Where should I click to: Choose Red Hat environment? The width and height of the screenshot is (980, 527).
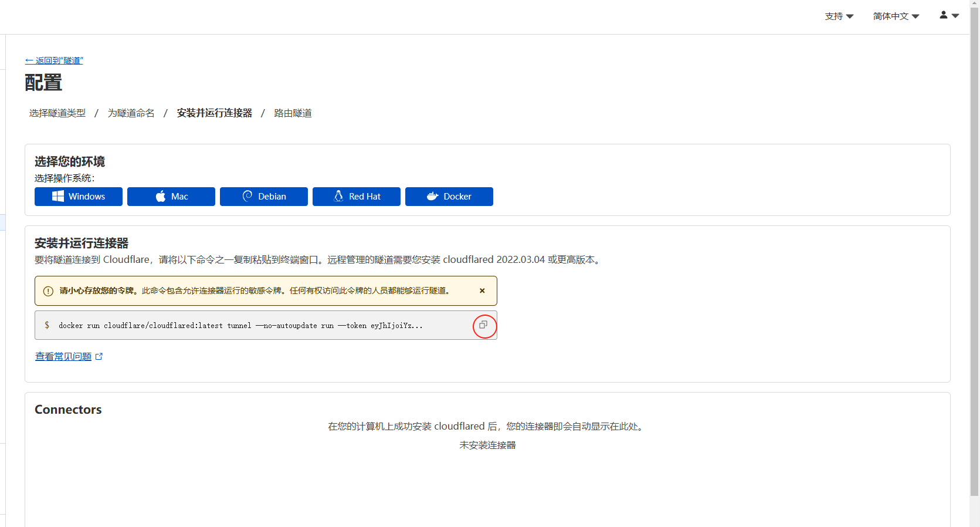point(357,197)
